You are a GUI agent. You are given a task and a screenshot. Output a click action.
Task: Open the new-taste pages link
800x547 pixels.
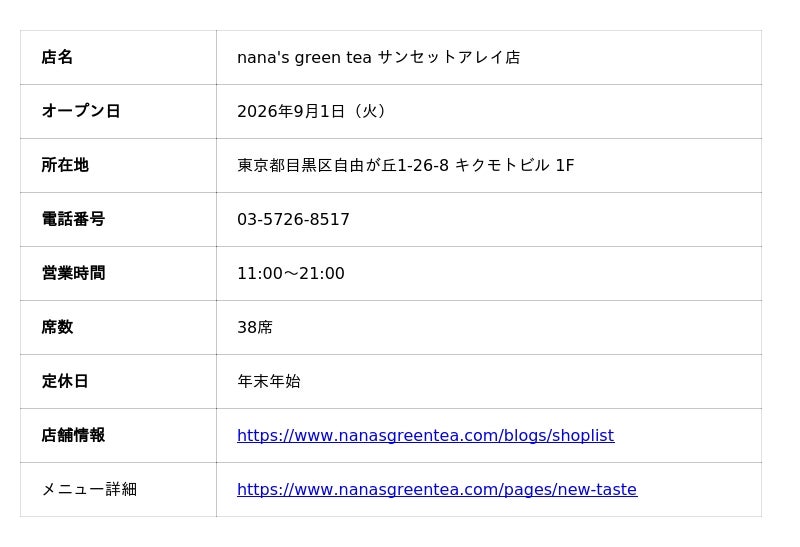[x=437, y=489]
